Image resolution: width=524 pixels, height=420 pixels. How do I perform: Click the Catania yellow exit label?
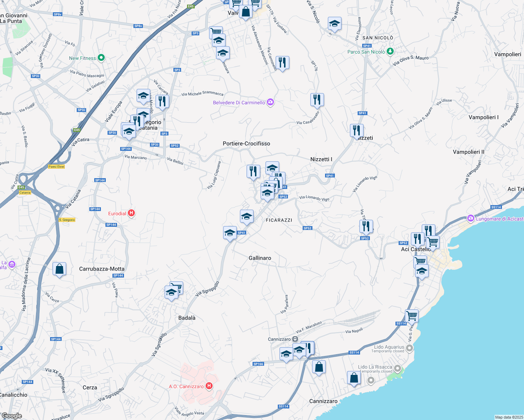[24, 192]
